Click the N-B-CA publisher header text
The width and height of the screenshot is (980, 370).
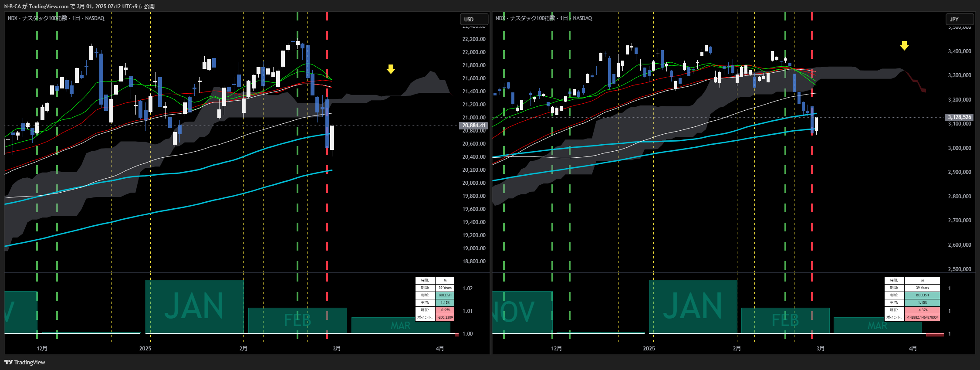[x=79, y=6]
